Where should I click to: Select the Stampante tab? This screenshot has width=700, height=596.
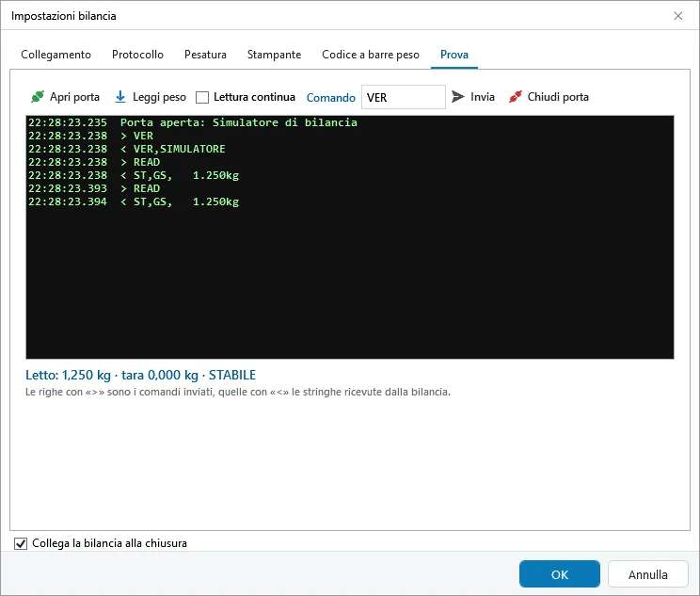(274, 55)
